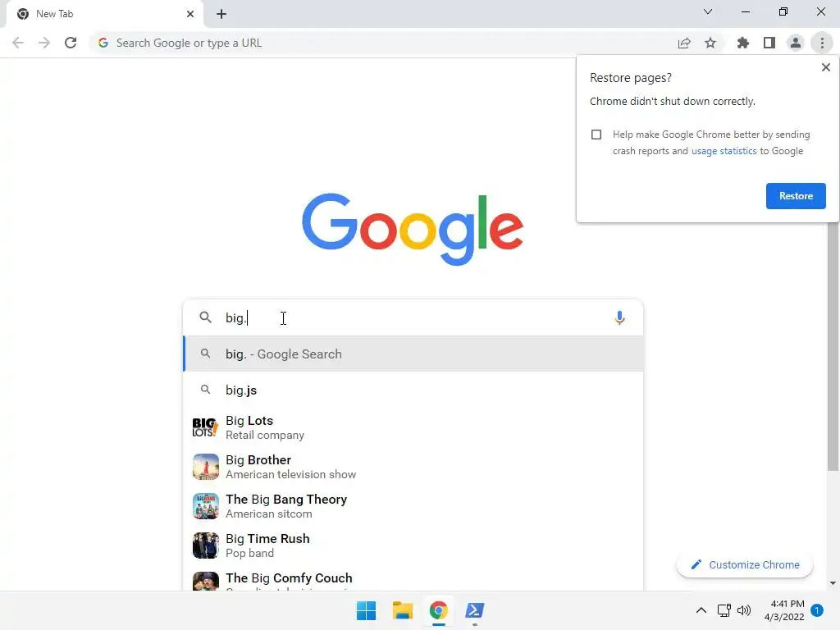The image size is (840, 630).
Task: Click the magnifier icon in search box
Action: [205, 317]
